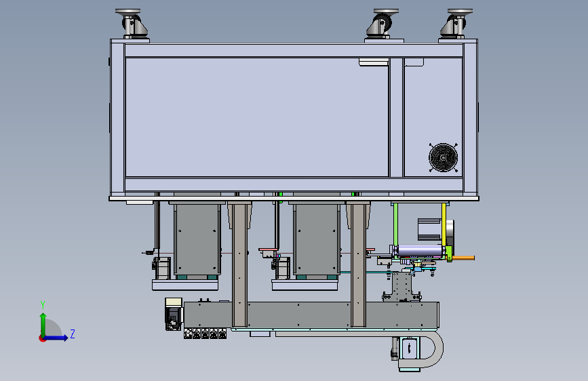Select the orange shaft protruding beside the roller

[463, 258]
